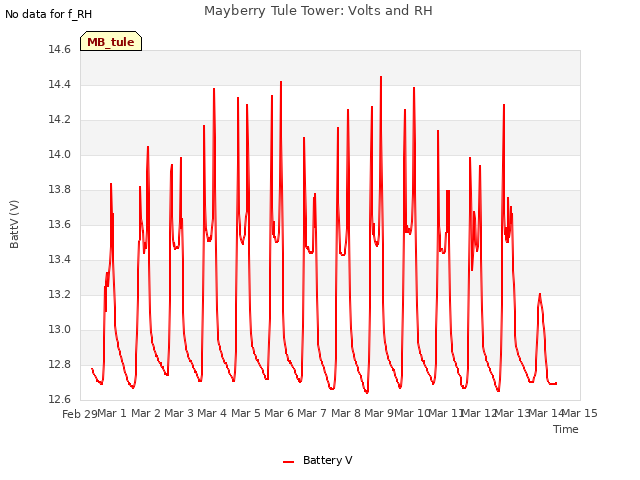
Task: Click the Mar 5 x-axis label
Action: [246, 413]
